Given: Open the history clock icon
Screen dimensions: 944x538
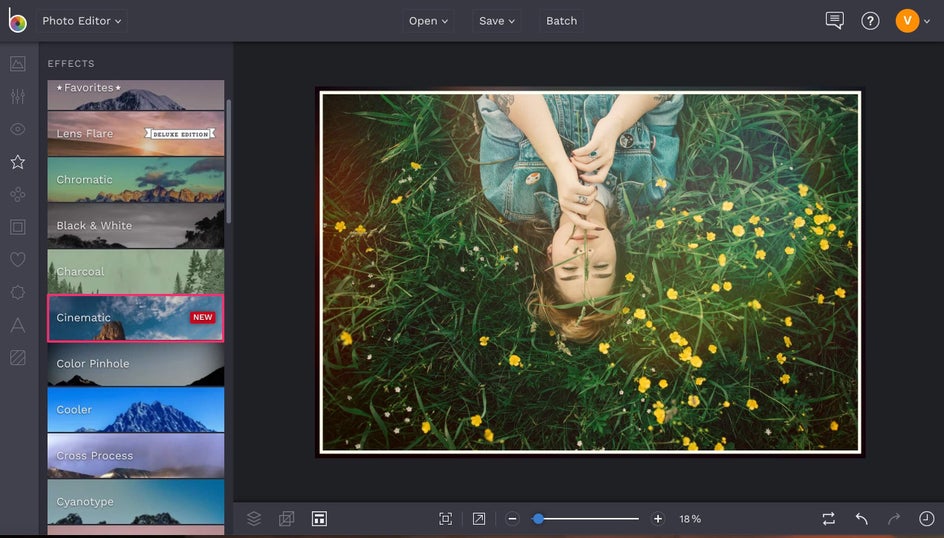Looking at the screenshot, I should tap(926, 519).
